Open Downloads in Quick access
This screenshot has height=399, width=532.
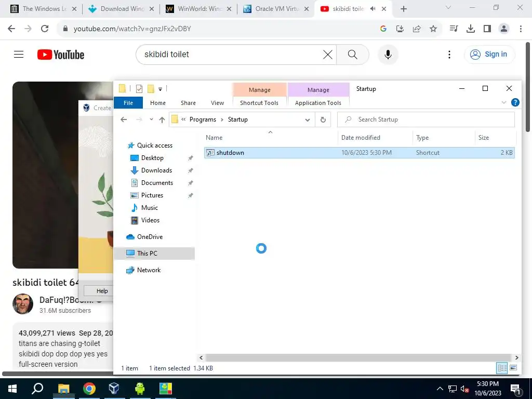coord(156,170)
